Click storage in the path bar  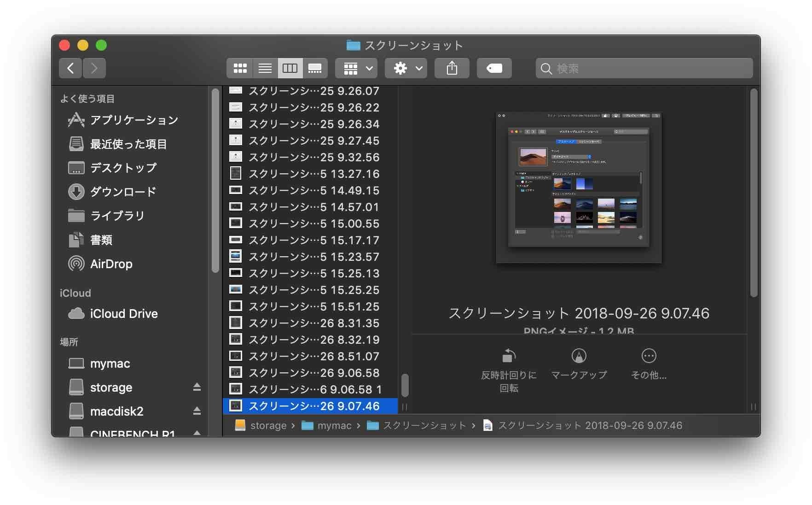coord(261,425)
